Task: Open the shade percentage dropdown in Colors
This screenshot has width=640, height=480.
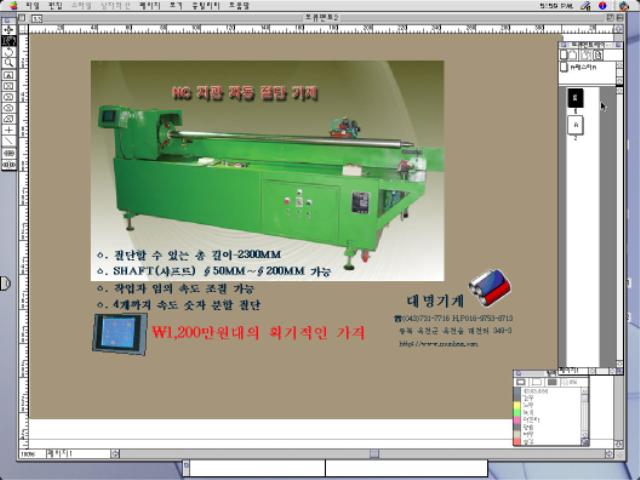Action: click(574, 381)
